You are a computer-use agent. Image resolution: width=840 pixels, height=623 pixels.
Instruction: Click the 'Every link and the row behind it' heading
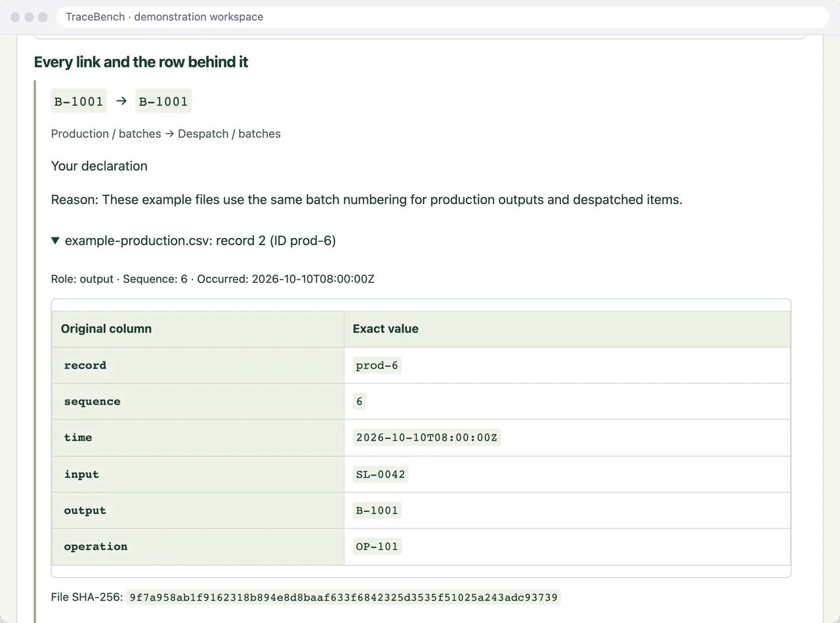(141, 62)
